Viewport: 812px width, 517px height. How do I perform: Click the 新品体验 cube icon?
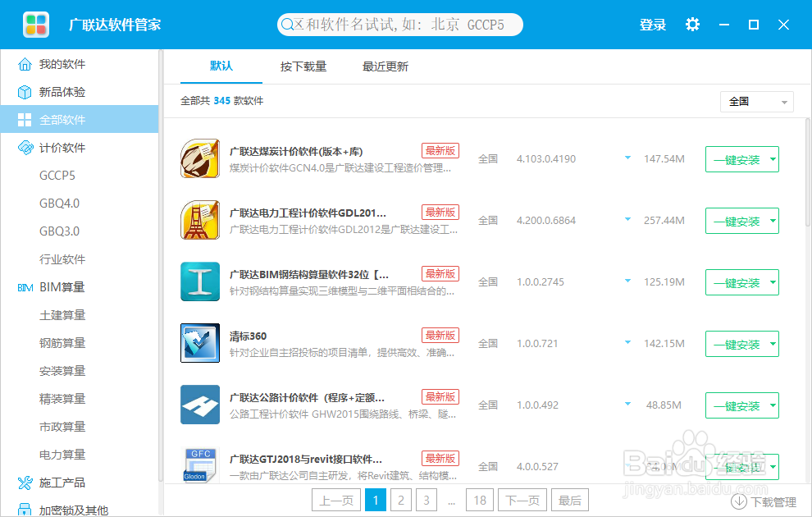25,92
